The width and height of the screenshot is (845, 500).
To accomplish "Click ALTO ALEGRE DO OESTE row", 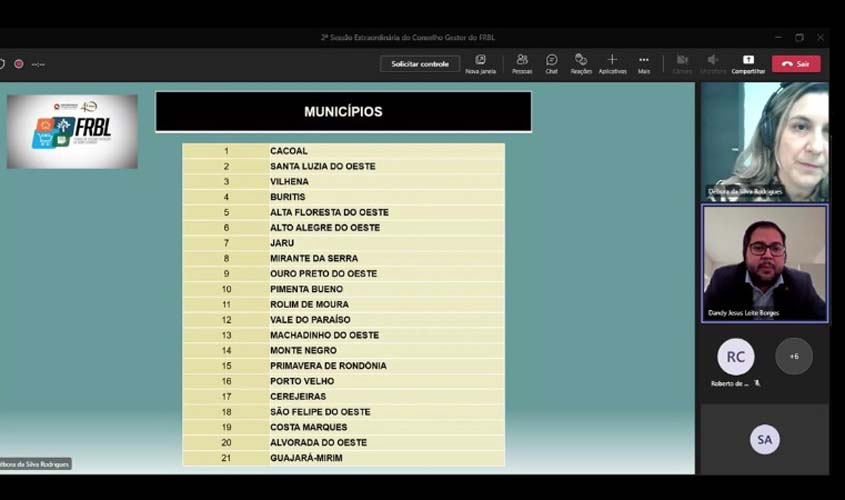I will pyautogui.click(x=343, y=227).
